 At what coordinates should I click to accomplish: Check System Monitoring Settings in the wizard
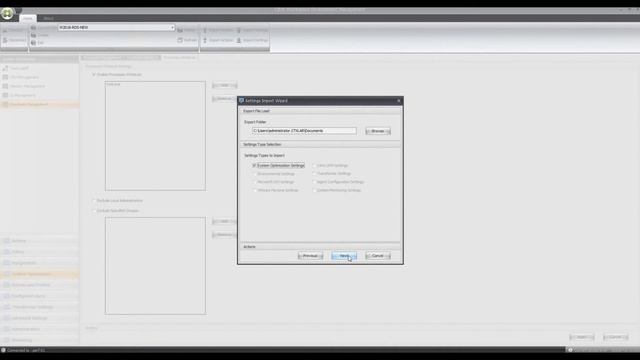[x=314, y=190]
